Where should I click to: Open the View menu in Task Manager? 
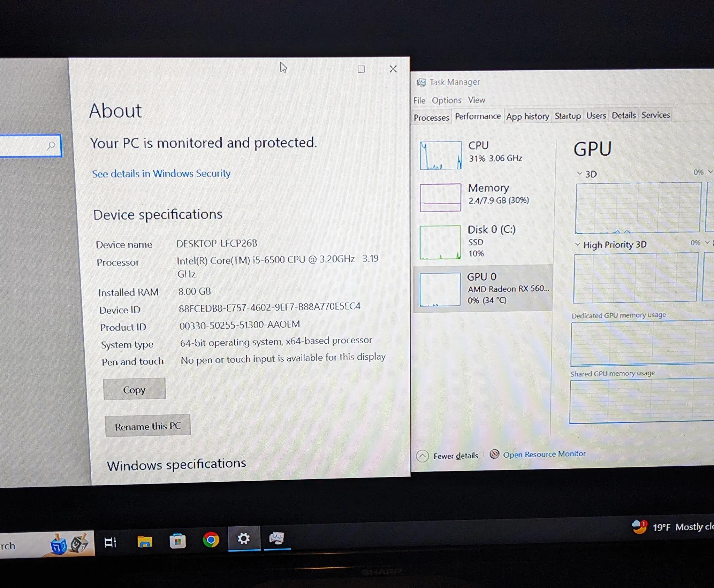tap(477, 100)
